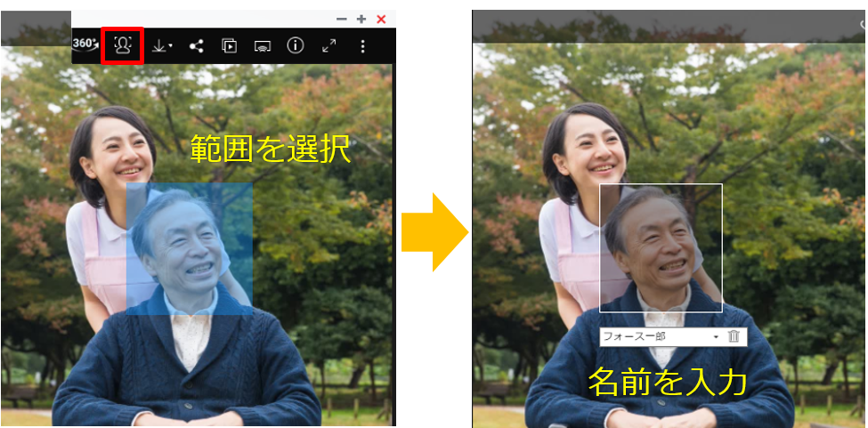Click the blue selection area on the left photo

(189, 248)
